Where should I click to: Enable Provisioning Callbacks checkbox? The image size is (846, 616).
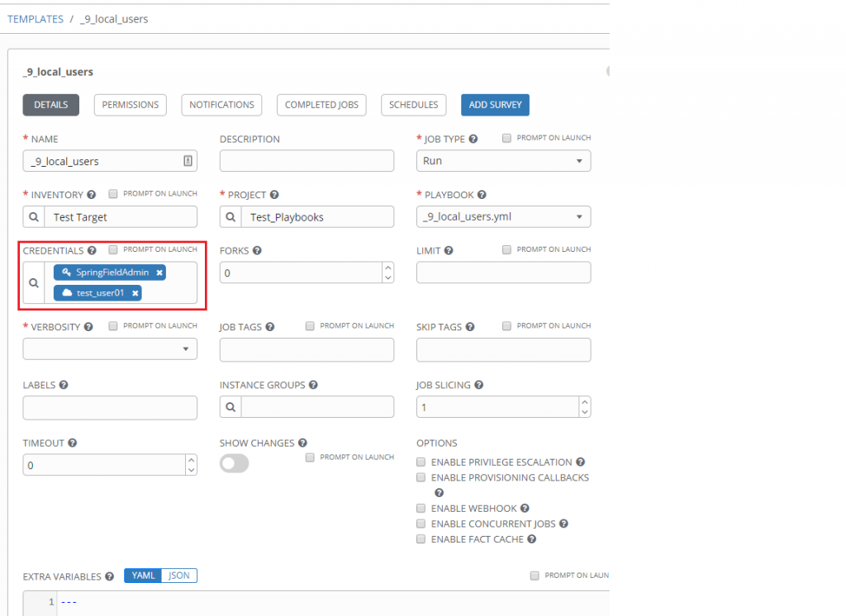[421, 477]
